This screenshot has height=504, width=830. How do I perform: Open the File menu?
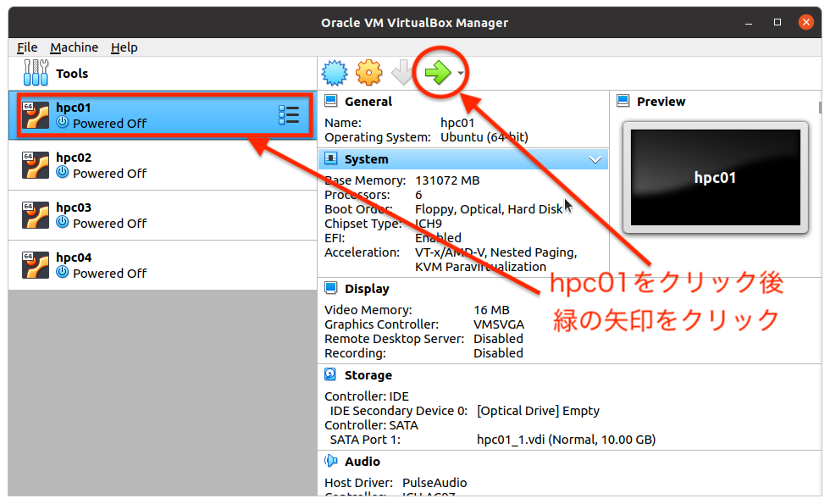pos(27,47)
